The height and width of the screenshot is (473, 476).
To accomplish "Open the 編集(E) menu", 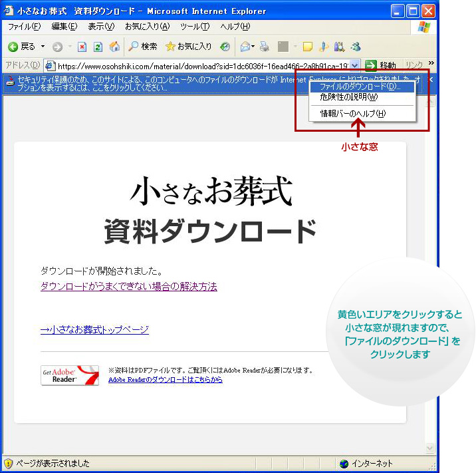I will (x=64, y=27).
